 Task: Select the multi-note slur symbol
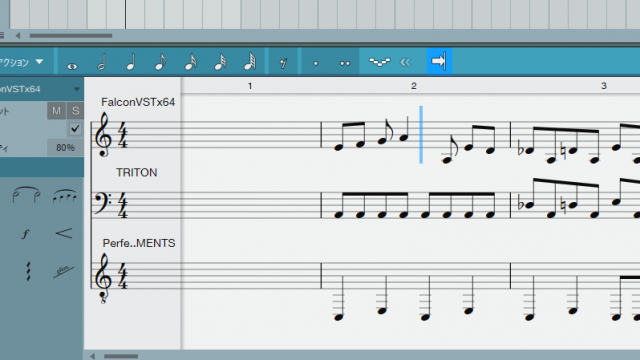click(64, 196)
